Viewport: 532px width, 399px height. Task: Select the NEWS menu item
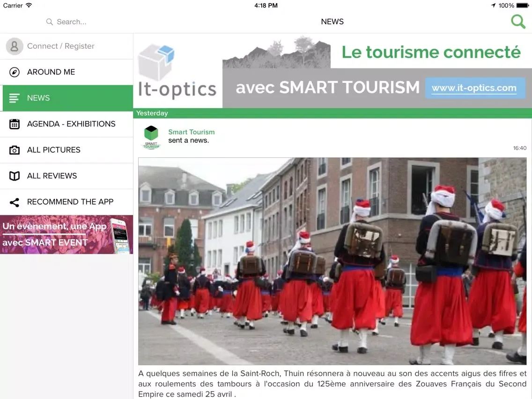66,98
